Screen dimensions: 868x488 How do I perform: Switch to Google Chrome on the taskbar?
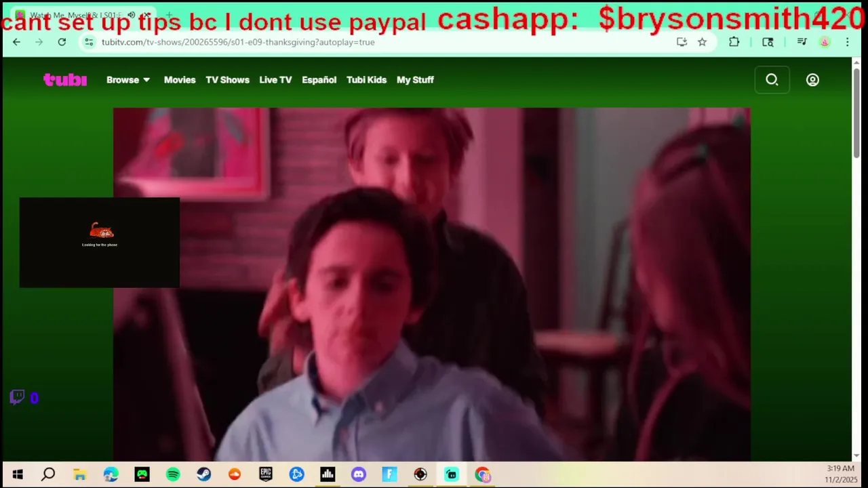tap(482, 474)
